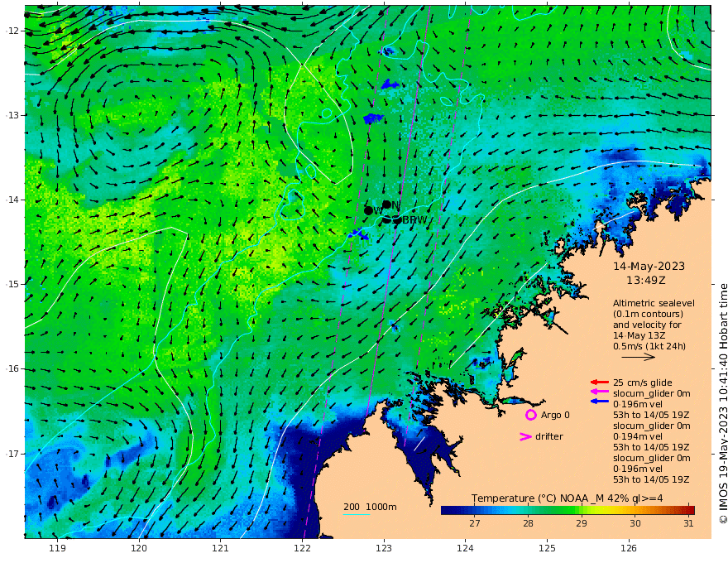Click the magenta slocum_glider legend arrow
Viewport: 728px width, 563px height.
pyautogui.click(x=600, y=392)
